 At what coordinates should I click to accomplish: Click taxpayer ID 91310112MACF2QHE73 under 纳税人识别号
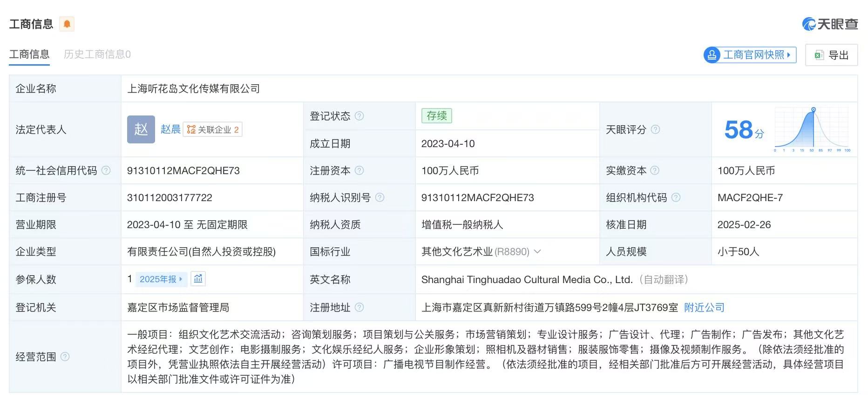pyautogui.click(x=478, y=197)
